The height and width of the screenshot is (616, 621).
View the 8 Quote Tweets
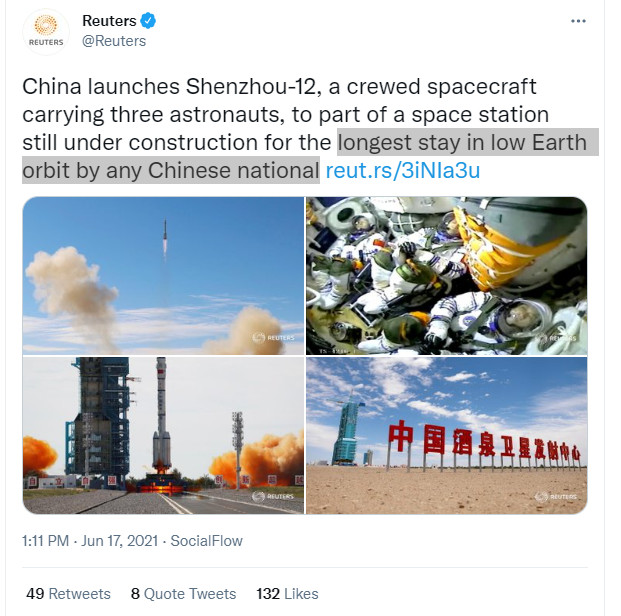[x=183, y=593]
